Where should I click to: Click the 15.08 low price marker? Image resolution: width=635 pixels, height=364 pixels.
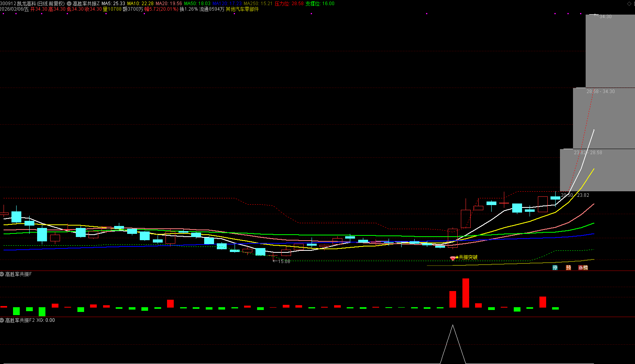pos(284,261)
